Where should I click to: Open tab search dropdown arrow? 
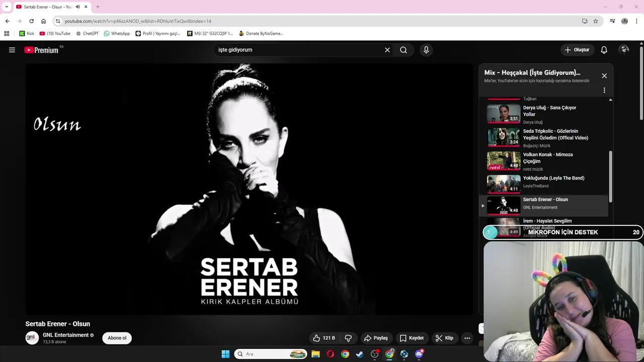coord(7,7)
